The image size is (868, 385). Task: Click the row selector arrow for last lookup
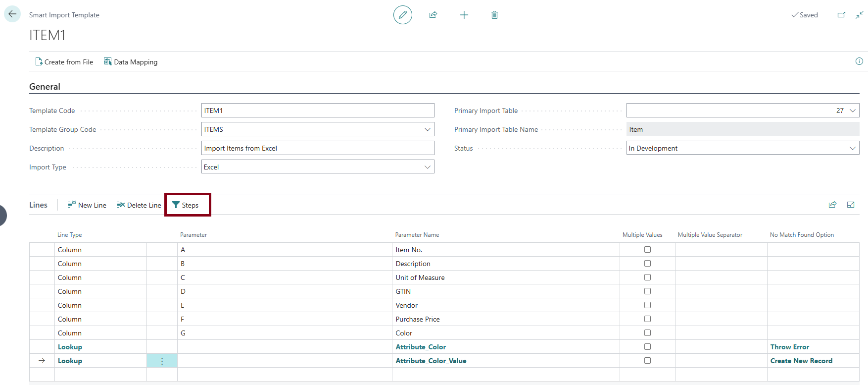[42, 361]
